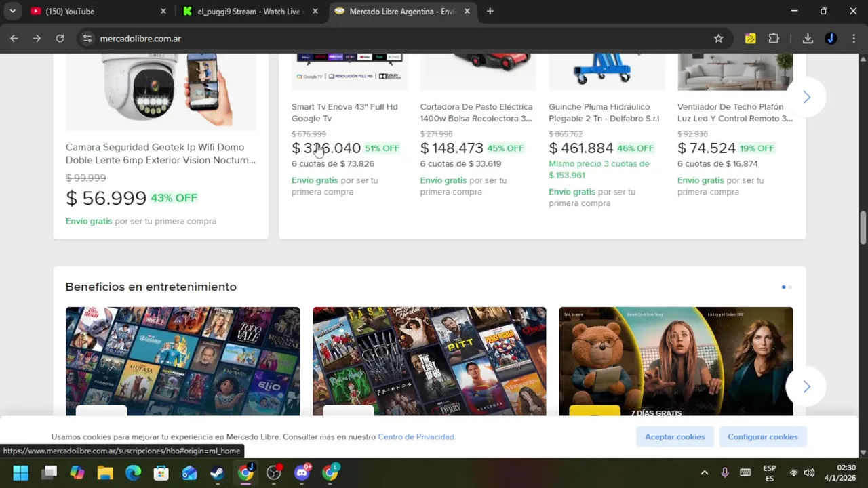The image size is (868, 488).
Task: Open the Disney+ movies entertainment banner
Action: [182, 361]
